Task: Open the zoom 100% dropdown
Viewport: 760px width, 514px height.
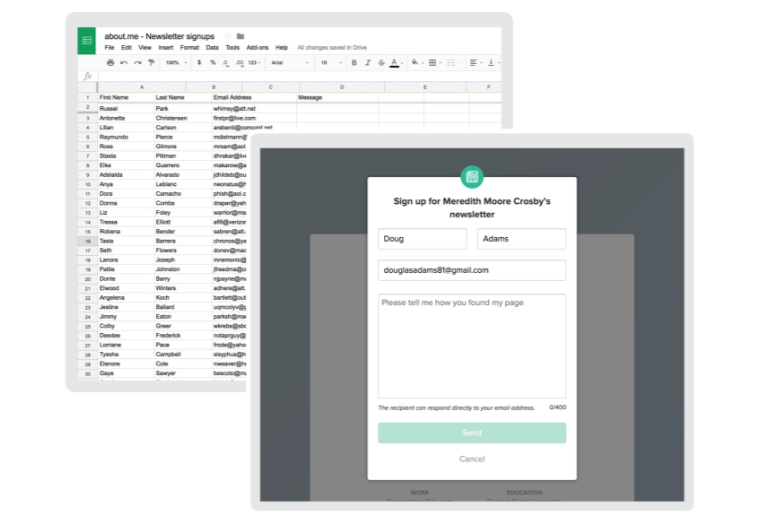Action: coord(176,63)
